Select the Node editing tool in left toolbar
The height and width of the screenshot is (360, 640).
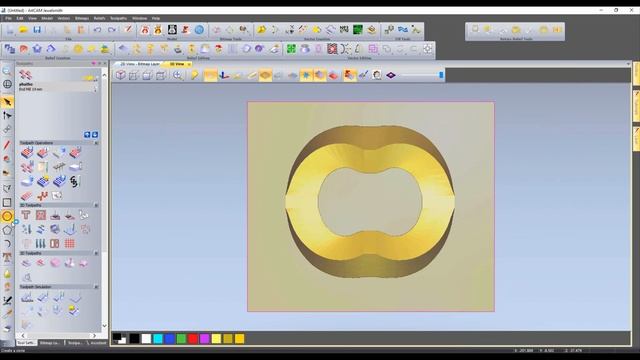pyautogui.click(x=7, y=116)
